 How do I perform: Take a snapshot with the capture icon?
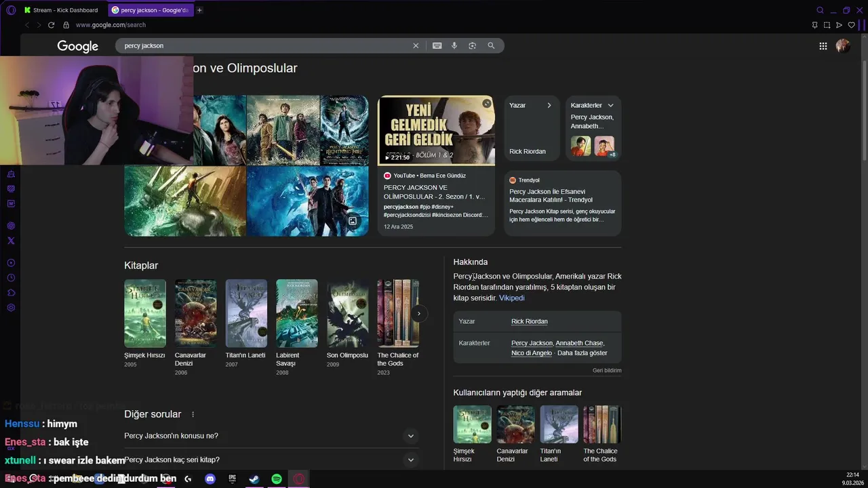coord(827,25)
